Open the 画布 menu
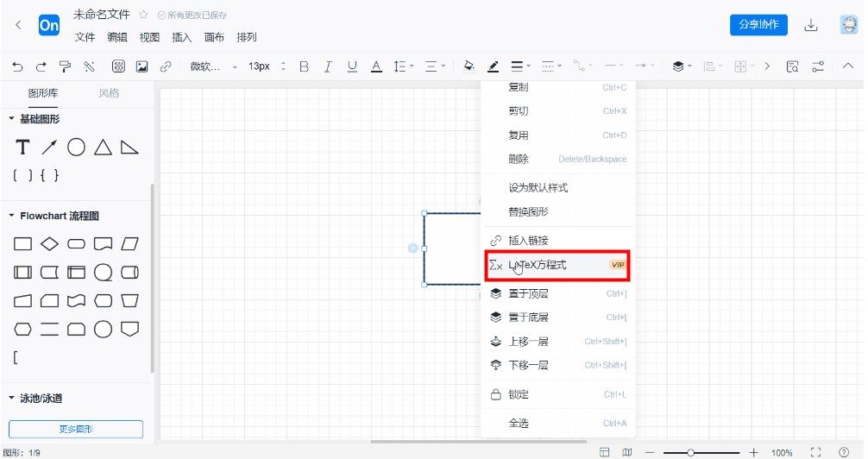 [214, 37]
